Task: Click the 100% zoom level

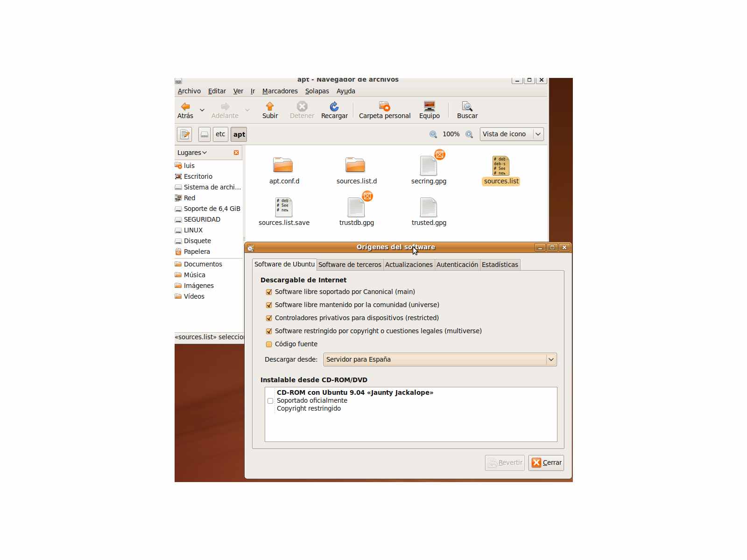Action: coord(451,134)
